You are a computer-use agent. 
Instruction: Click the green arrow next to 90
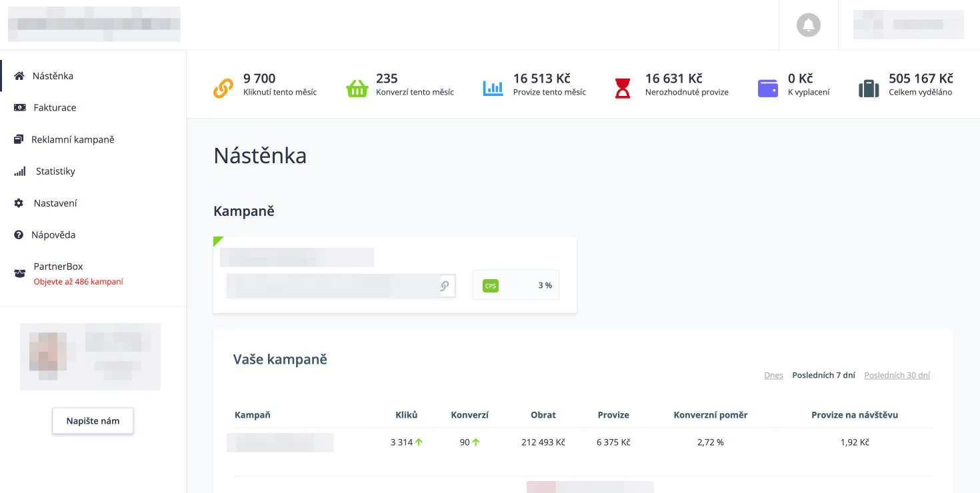476,442
